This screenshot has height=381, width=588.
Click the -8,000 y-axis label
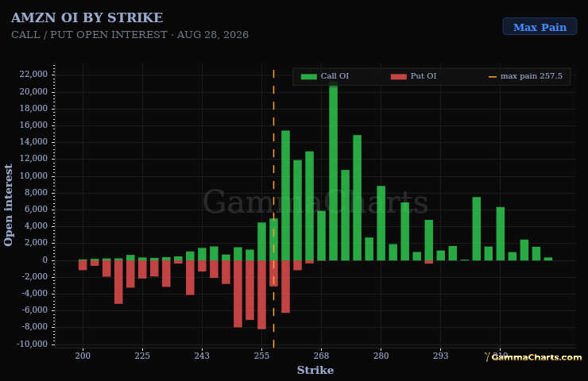click(x=35, y=327)
